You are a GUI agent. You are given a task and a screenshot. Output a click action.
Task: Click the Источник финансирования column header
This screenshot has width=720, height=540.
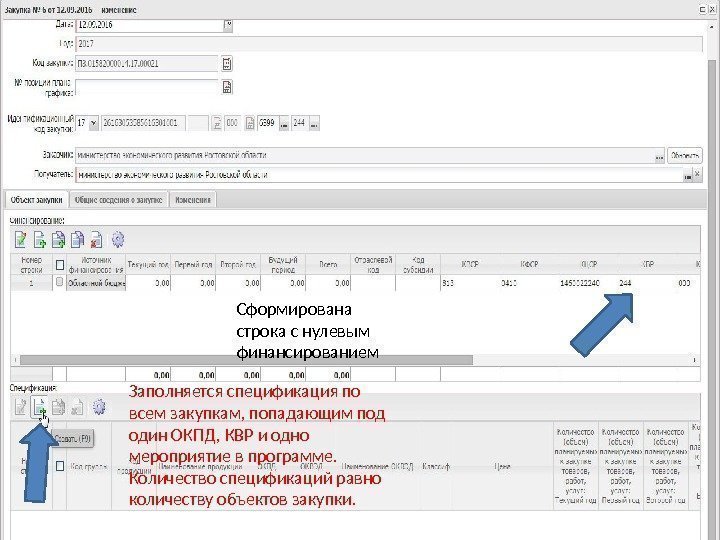point(96,265)
